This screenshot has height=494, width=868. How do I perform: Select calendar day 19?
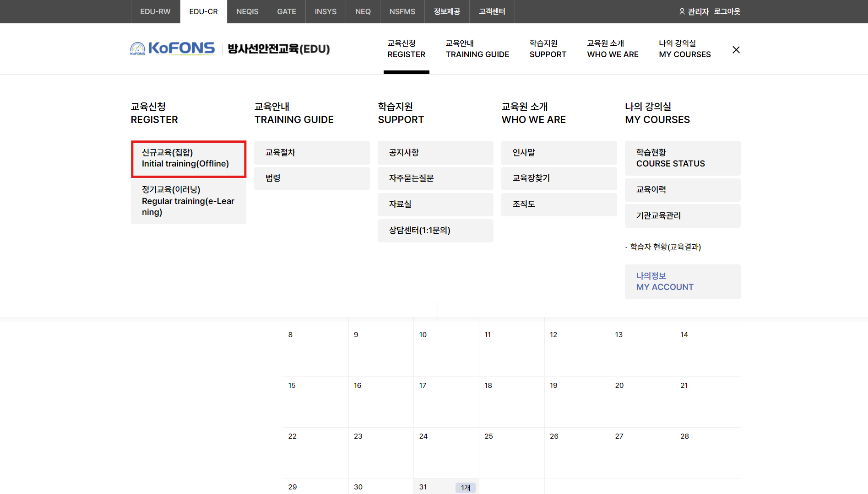[x=577, y=402]
